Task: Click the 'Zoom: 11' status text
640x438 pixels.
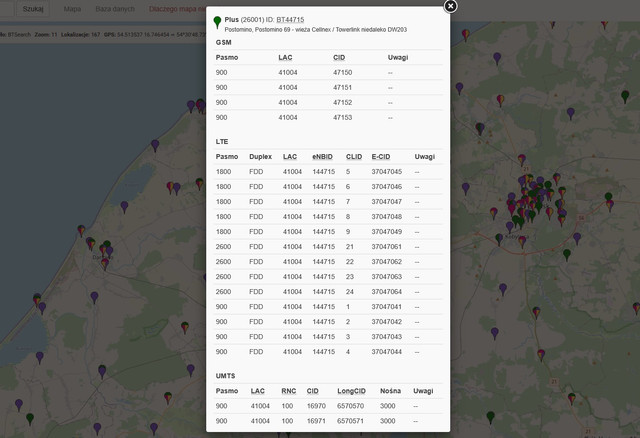Action: [46, 35]
